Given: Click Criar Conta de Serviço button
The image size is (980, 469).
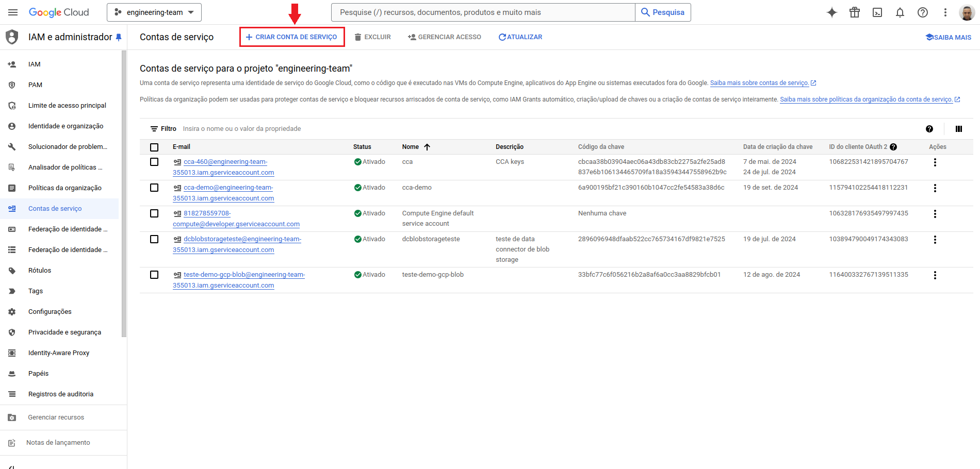Looking at the screenshot, I should 292,37.
